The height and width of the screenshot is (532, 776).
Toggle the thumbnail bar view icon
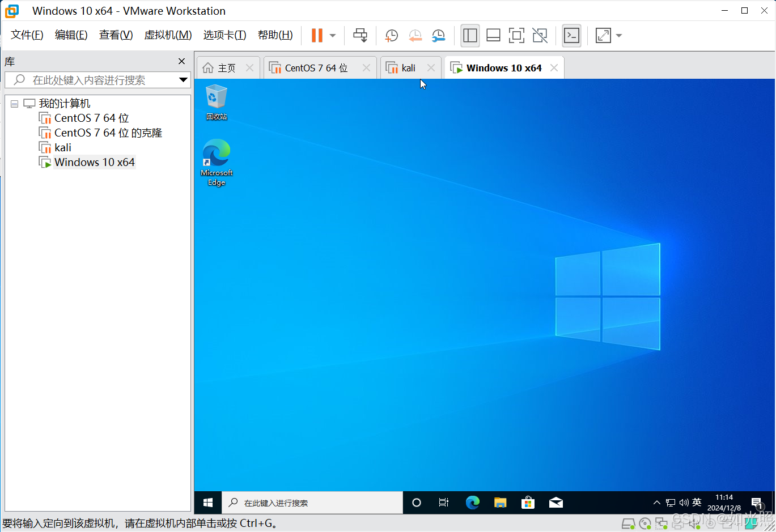point(493,36)
